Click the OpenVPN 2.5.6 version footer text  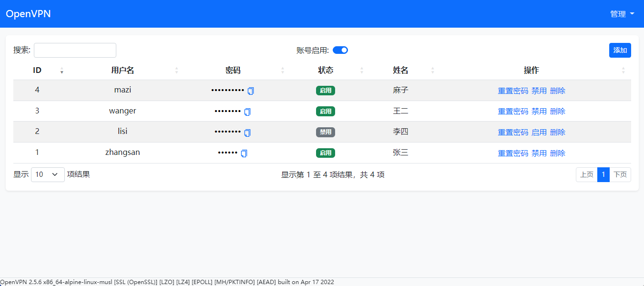[x=167, y=282]
